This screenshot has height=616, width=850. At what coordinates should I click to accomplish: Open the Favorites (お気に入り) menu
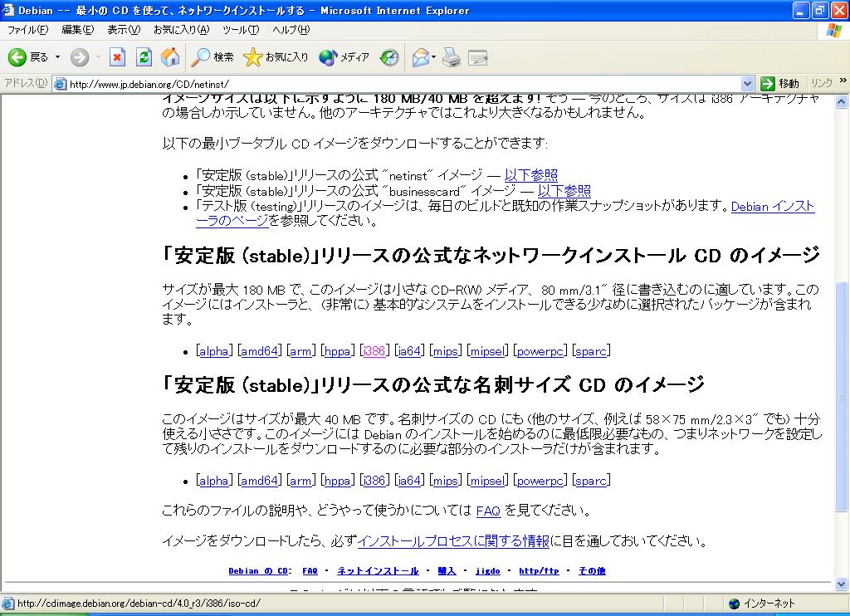point(181,30)
